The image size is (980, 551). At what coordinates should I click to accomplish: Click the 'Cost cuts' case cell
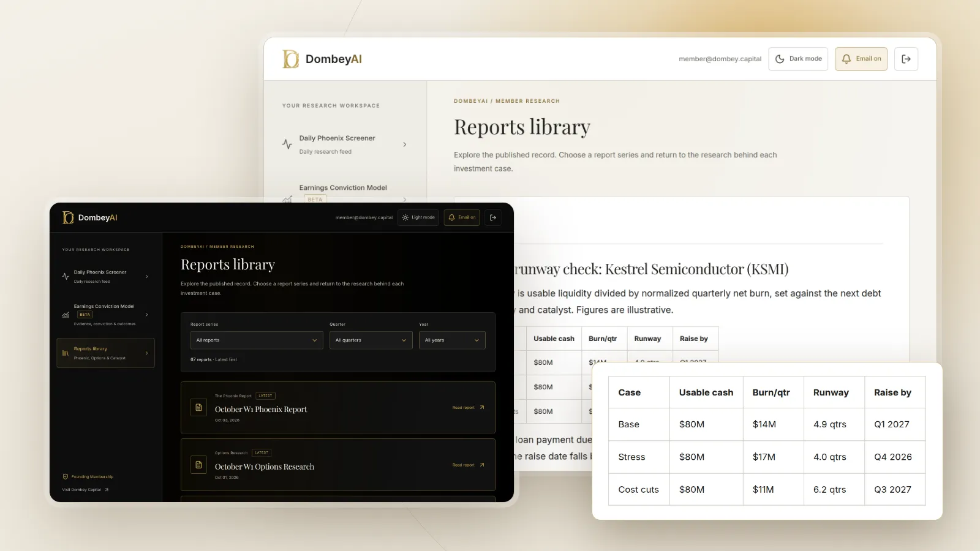click(639, 489)
